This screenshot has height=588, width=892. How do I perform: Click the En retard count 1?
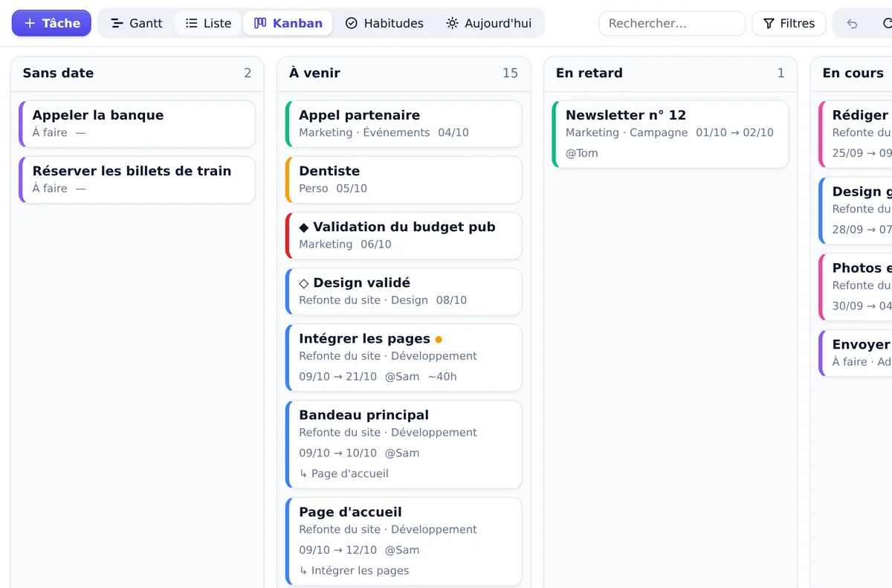pyautogui.click(x=780, y=73)
